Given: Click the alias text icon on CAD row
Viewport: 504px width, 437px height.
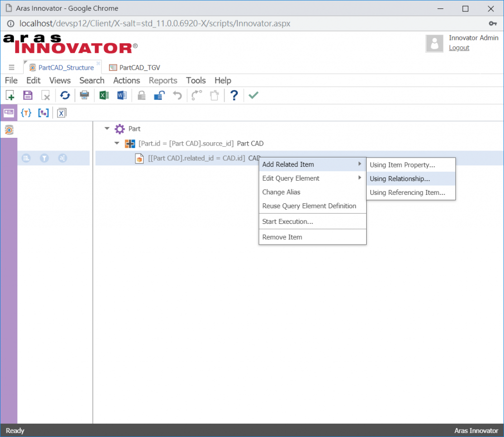Looking at the screenshot, I should point(63,158).
